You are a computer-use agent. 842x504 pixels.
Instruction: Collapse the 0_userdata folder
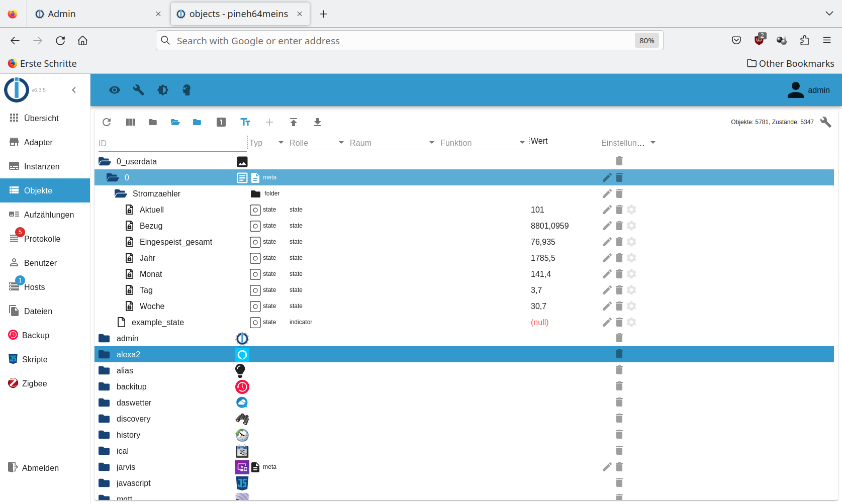[105, 161]
